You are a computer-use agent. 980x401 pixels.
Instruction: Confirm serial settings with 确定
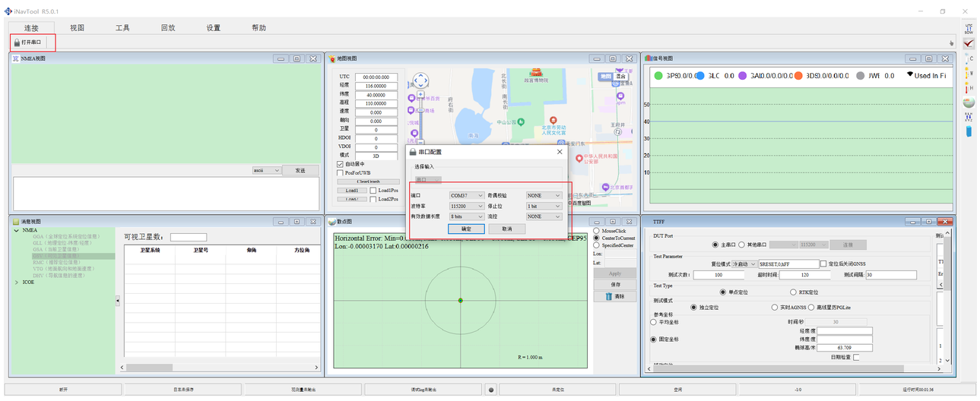[466, 229]
